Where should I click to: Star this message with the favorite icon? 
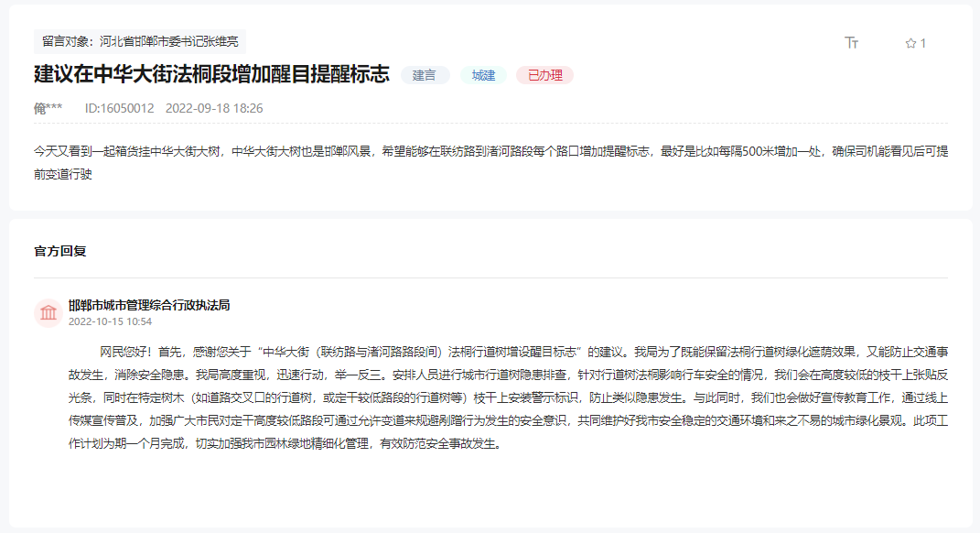pyautogui.click(x=910, y=43)
